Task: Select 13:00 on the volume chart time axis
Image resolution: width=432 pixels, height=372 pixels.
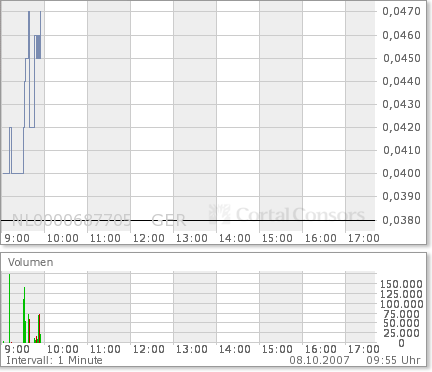Action: click(x=192, y=350)
